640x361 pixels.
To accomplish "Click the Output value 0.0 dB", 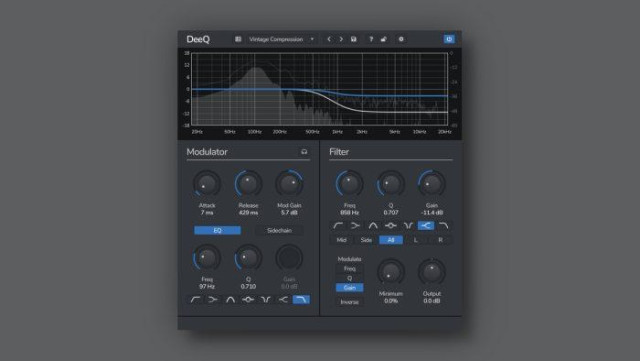I will click(x=432, y=301).
